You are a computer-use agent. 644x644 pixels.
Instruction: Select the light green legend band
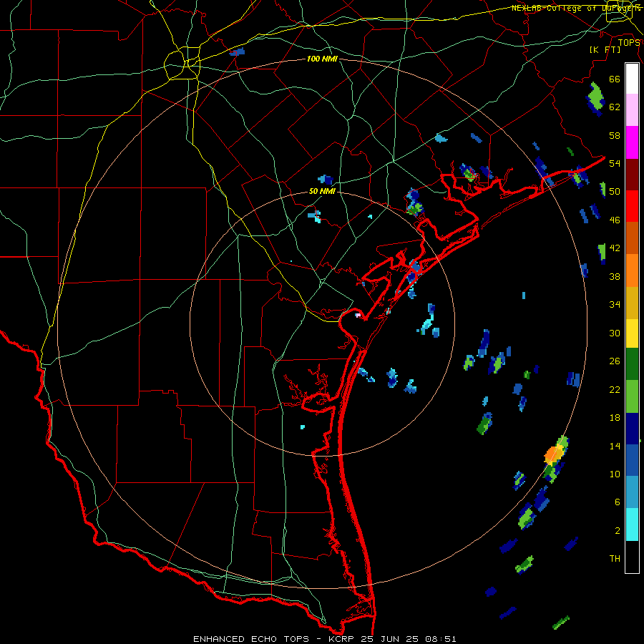click(x=632, y=396)
